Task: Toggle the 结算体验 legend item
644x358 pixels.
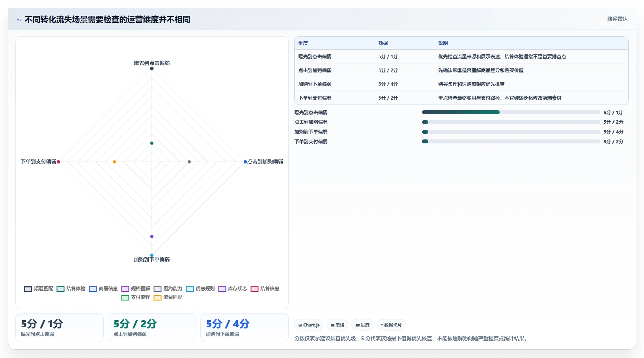Action: tap(71, 289)
